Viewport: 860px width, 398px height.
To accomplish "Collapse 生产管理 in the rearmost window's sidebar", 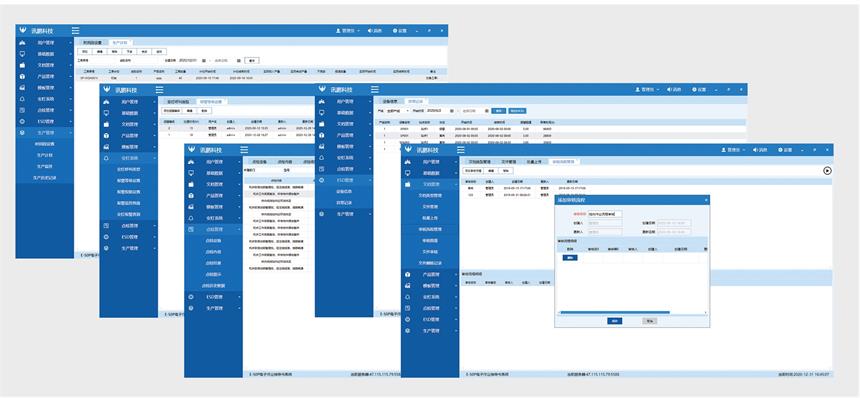I will tap(71, 133).
